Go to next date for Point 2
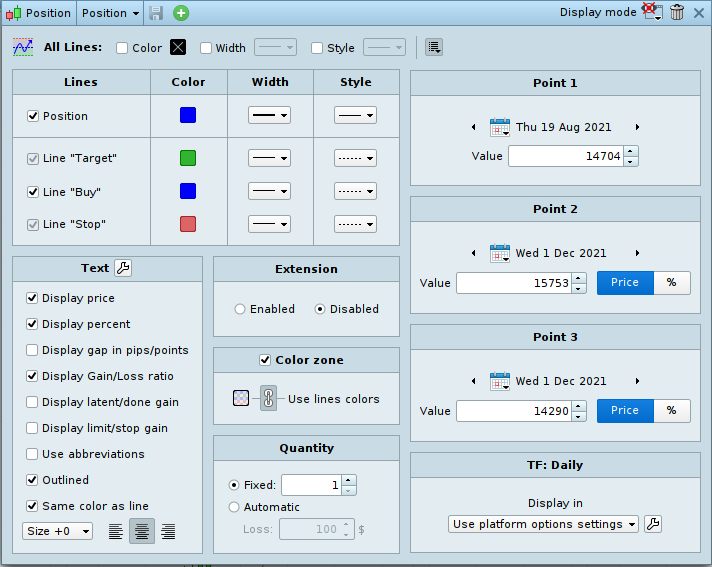Image resolution: width=712 pixels, height=567 pixels. (637, 253)
